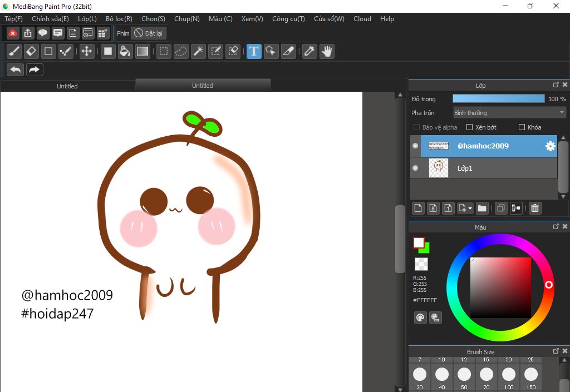
Task: Pick the Magic Wand tool
Action: click(x=198, y=52)
